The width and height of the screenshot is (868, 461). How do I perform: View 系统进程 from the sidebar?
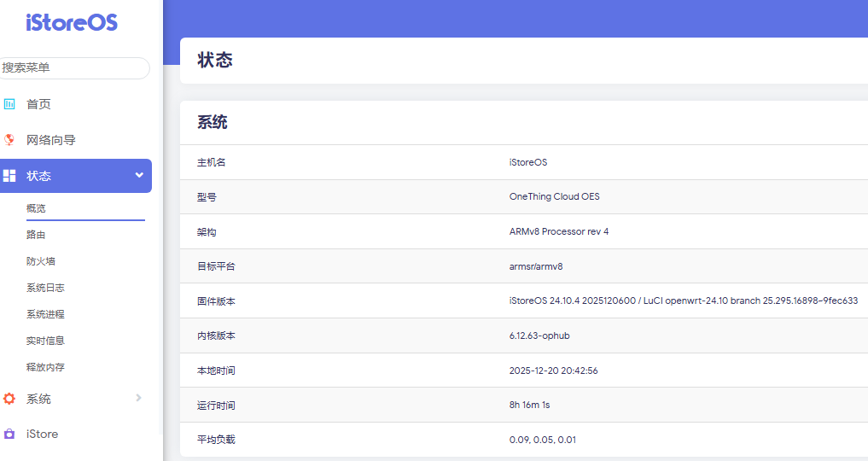(45, 314)
